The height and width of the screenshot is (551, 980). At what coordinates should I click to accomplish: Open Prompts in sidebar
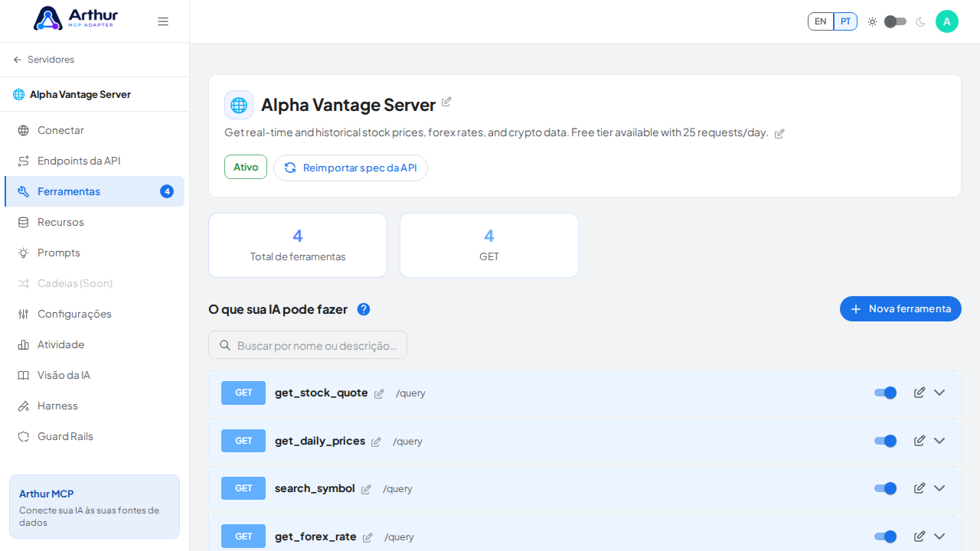point(94,253)
